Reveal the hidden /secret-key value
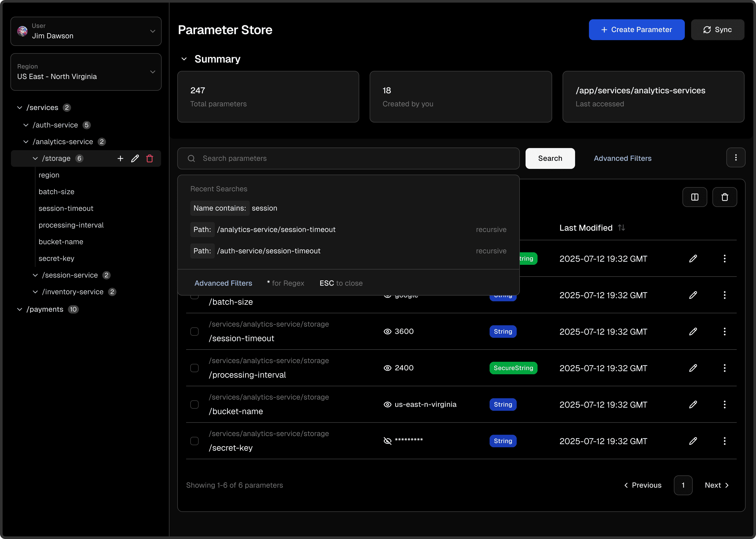This screenshot has width=756, height=539. (387, 441)
